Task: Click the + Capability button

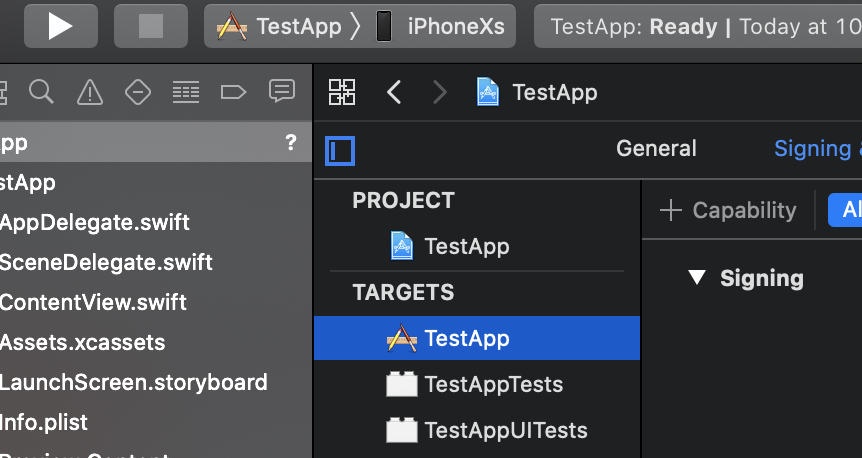Action: click(x=729, y=210)
